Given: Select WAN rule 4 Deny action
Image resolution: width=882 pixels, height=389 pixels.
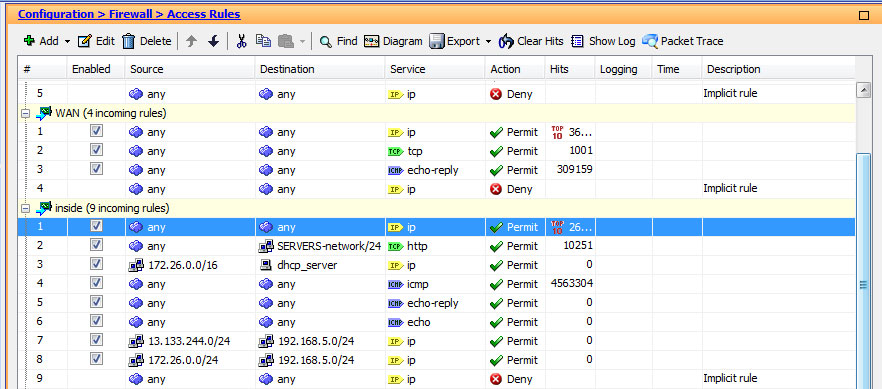Looking at the screenshot, I should pyautogui.click(x=515, y=189).
